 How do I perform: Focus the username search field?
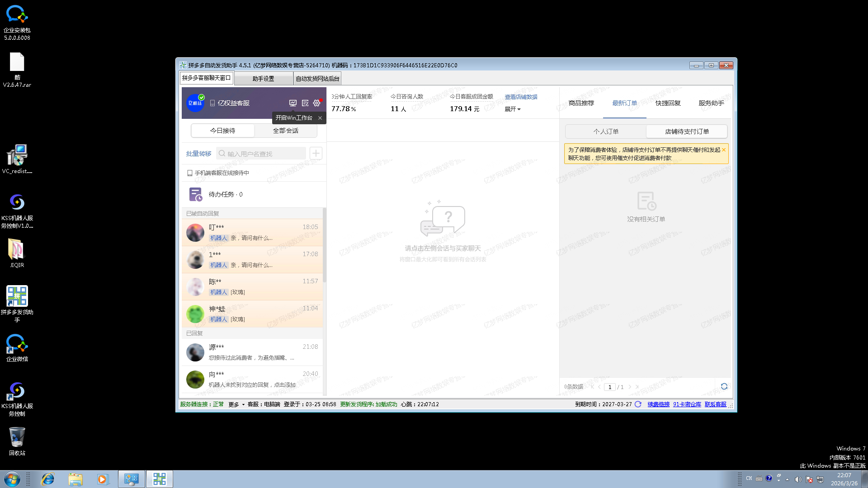(261, 154)
